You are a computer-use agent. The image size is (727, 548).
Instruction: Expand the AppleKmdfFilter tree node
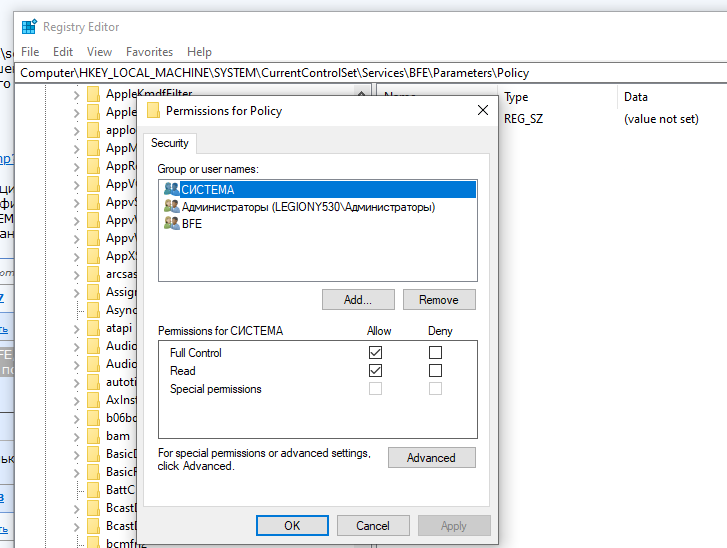(x=77, y=95)
